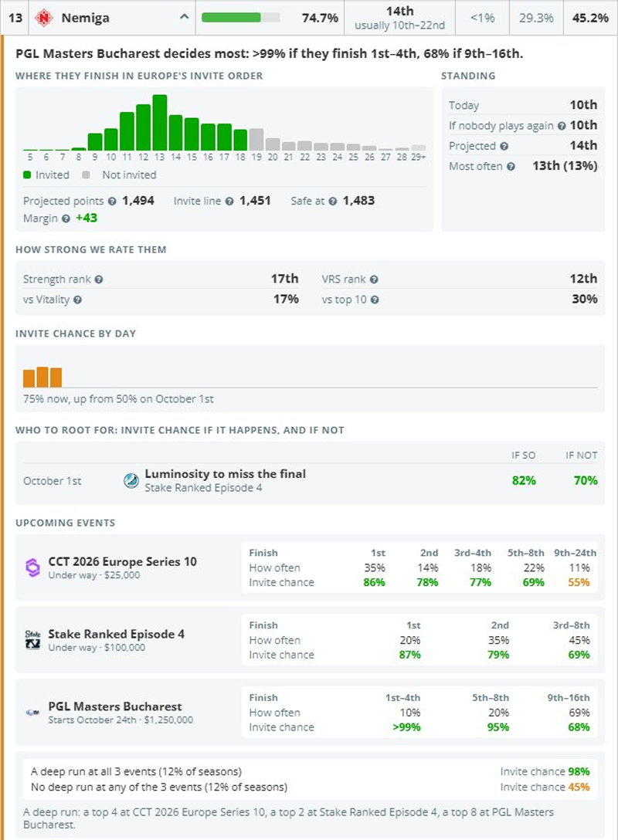Open the 'PGL Masters Bucharest' upcoming event title
This screenshot has width=618, height=840.
[x=115, y=706]
